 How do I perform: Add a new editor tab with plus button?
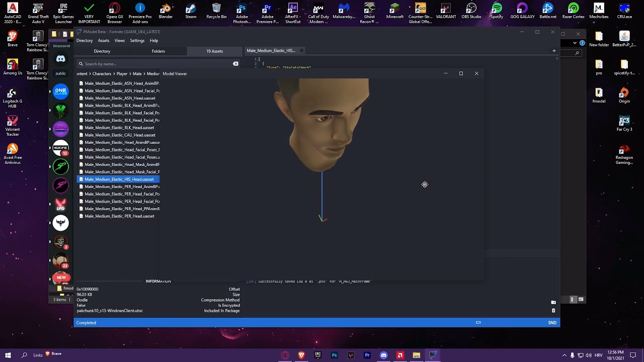[554, 51]
